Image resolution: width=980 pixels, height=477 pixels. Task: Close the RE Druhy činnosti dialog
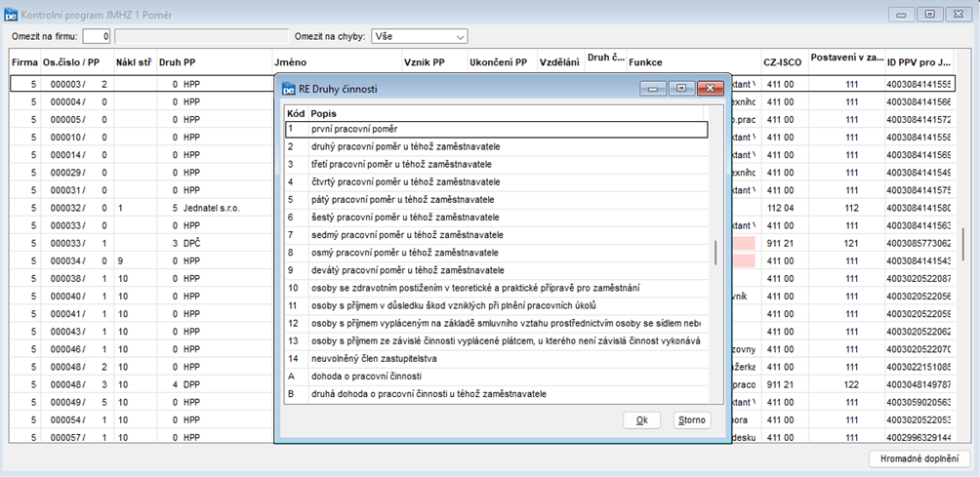coord(709,88)
